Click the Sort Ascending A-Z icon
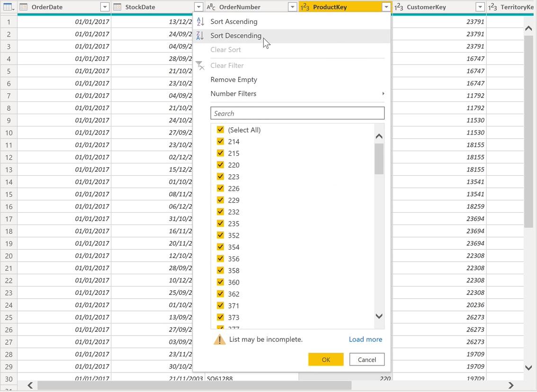The height and width of the screenshot is (392, 537). point(200,22)
